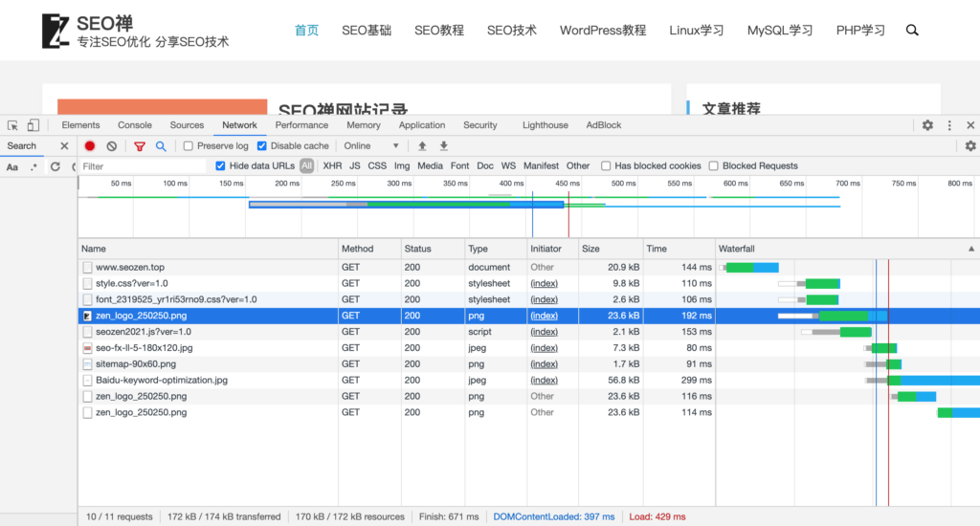Export HAR file with download arrow
Viewport: 980px width, 526px height.
tap(444, 145)
